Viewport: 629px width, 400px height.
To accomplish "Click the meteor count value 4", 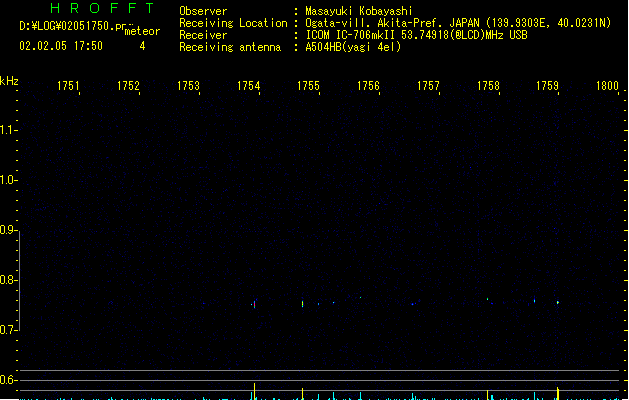I will (142, 46).
